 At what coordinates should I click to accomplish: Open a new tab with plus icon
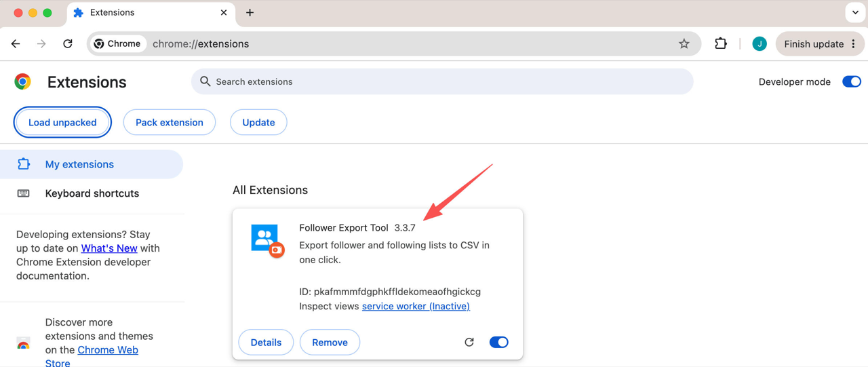[250, 13]
